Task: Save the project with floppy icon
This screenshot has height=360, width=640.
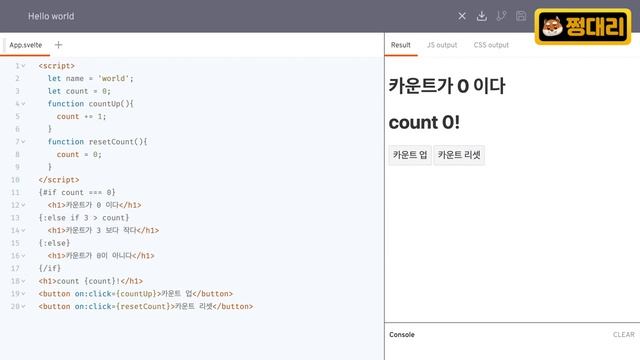Action: click(x=521, y=16)
